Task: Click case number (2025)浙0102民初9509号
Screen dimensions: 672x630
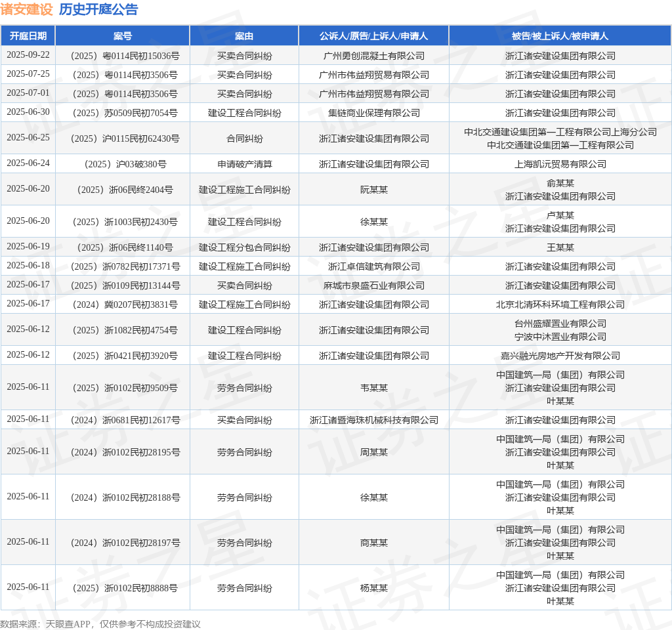Action: 125,388
